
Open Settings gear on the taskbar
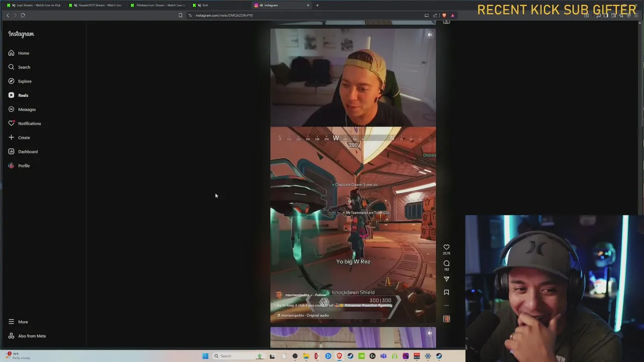pos(428,356)
